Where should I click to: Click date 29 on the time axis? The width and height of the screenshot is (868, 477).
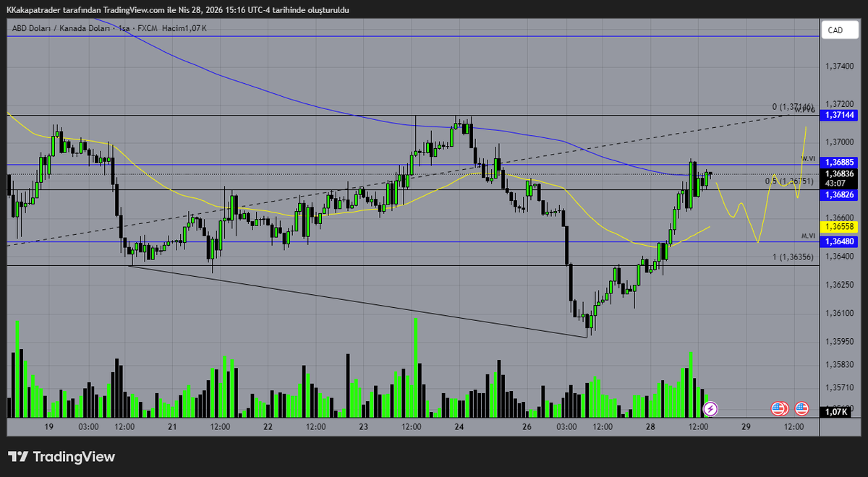[x=746, y=427]
